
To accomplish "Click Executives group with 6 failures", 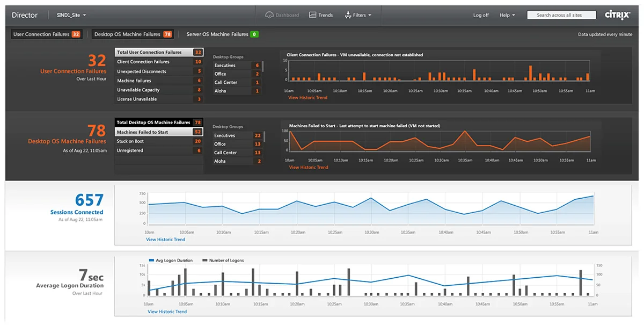I will tap(237, 66).
